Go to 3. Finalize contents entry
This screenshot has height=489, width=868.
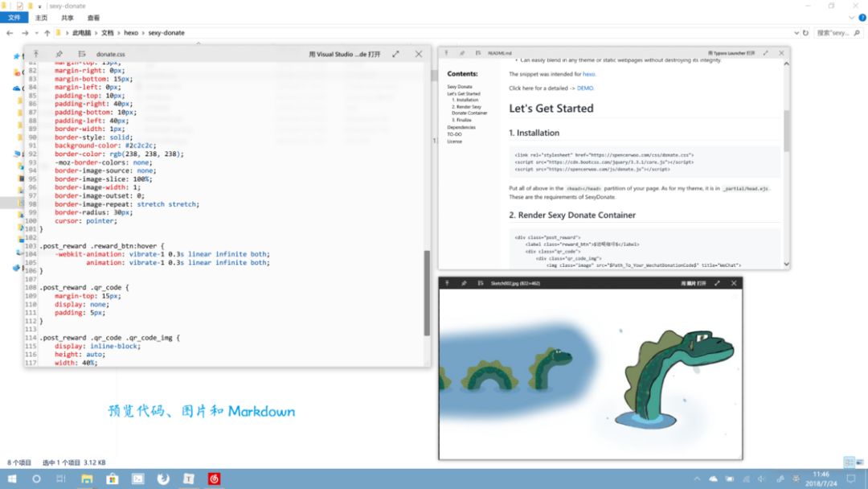[x=461, y=120]
